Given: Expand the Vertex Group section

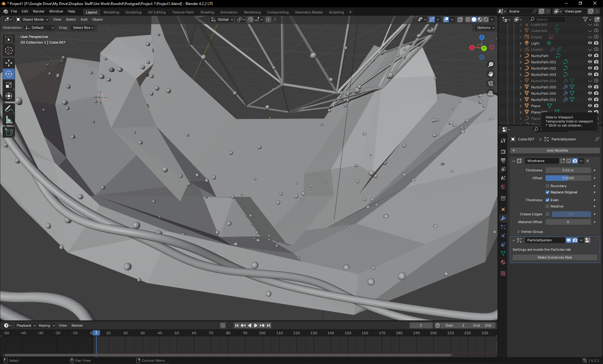Looking at the screenshot, I should point(532,232).
